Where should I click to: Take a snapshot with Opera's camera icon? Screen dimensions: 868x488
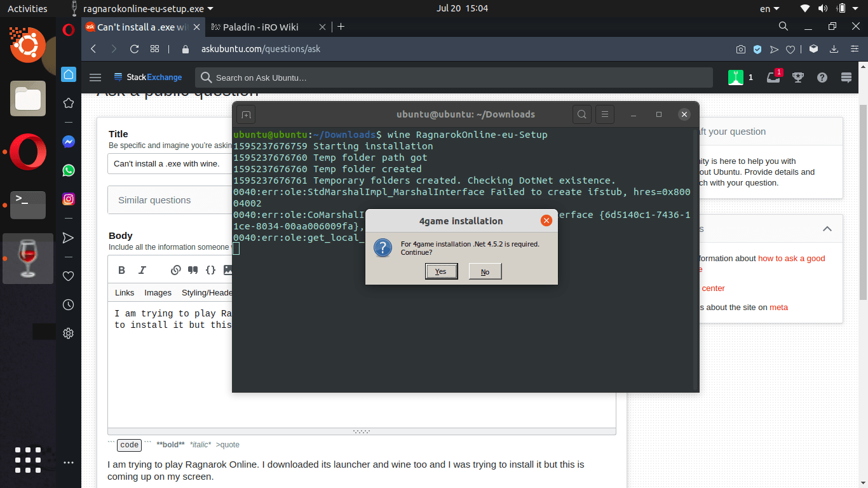tap(740, 48)
